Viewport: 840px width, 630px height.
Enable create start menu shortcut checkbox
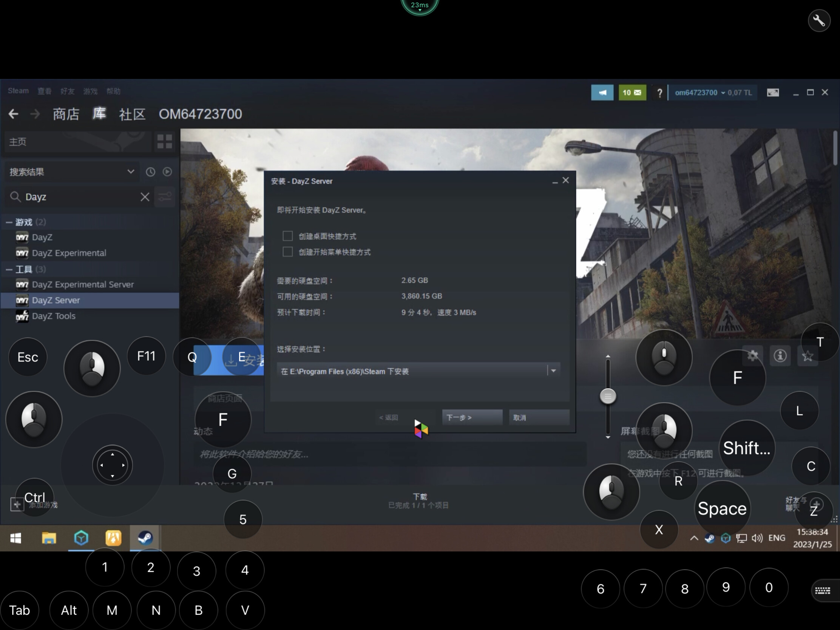[287, 252]
